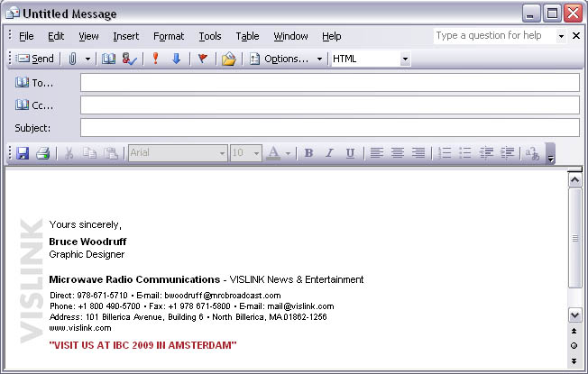
Task: Click the create rule envelope-folder icon
Action: tap(228, 59)
